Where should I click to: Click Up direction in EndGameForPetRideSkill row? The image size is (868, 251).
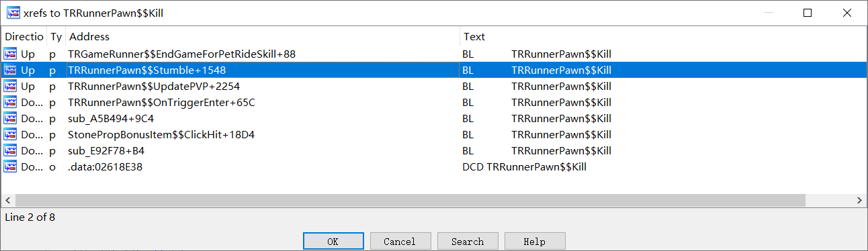click(28, 54)
